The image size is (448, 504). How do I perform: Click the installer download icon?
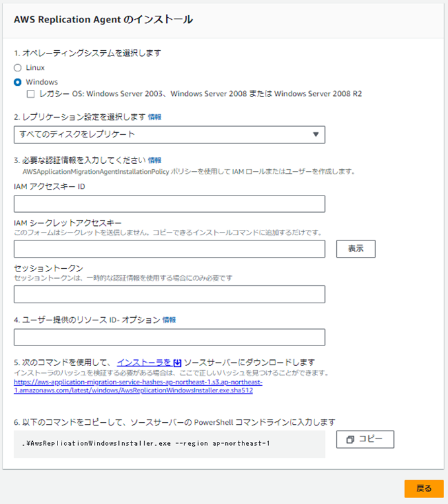(x=178, y=363)
